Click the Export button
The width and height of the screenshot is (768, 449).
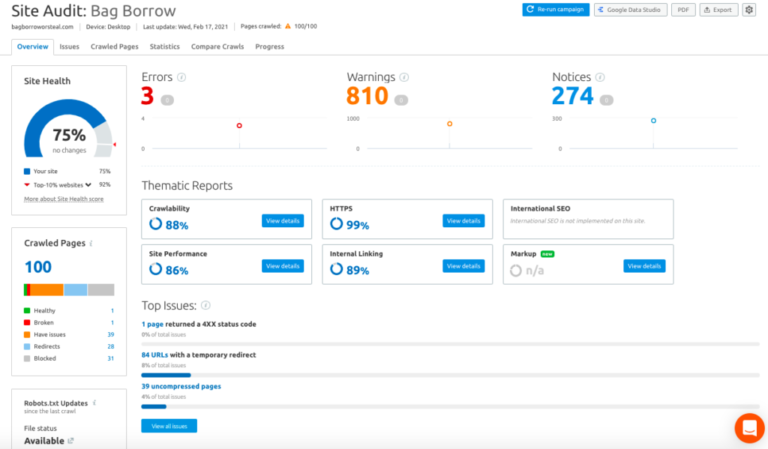tap(719, 10)
